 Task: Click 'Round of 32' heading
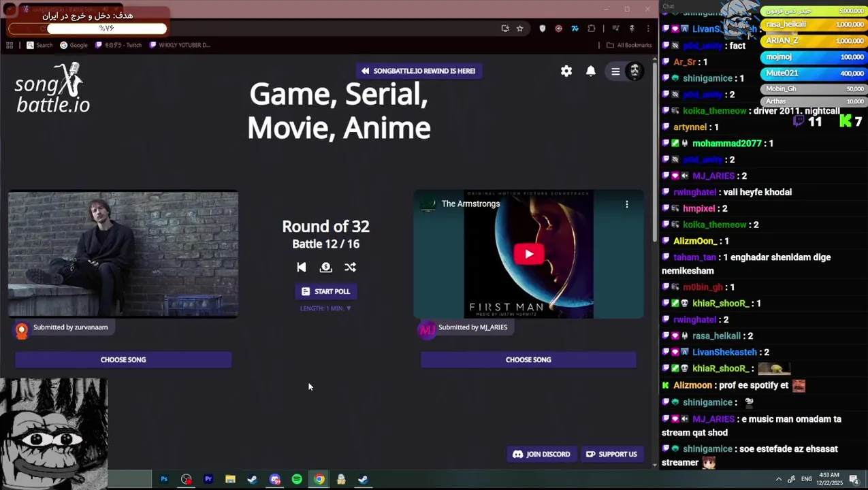click(325, 227)
